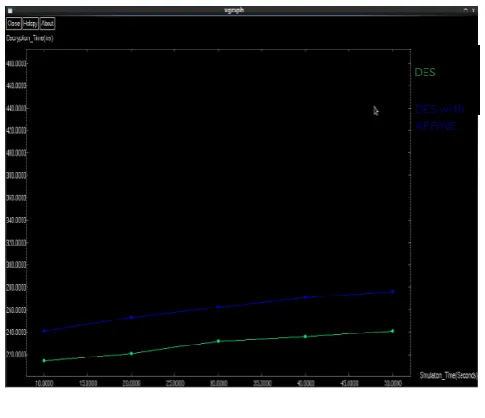The image size is (485, 418).
Task: Click the blue AFFINE data point at 40.0000
Action: pos(305,297)
